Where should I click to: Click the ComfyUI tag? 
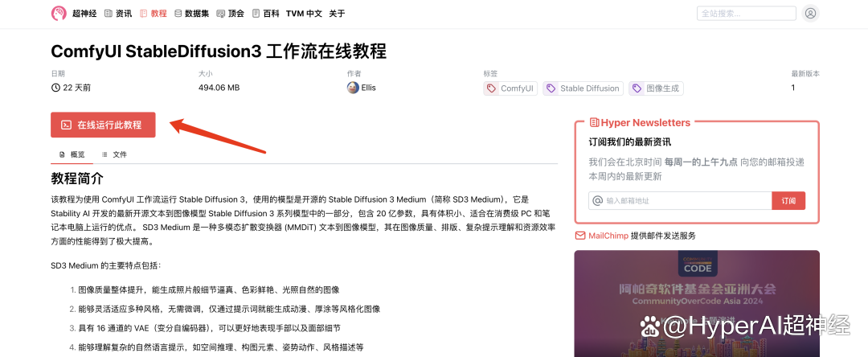tap(510, 88)
